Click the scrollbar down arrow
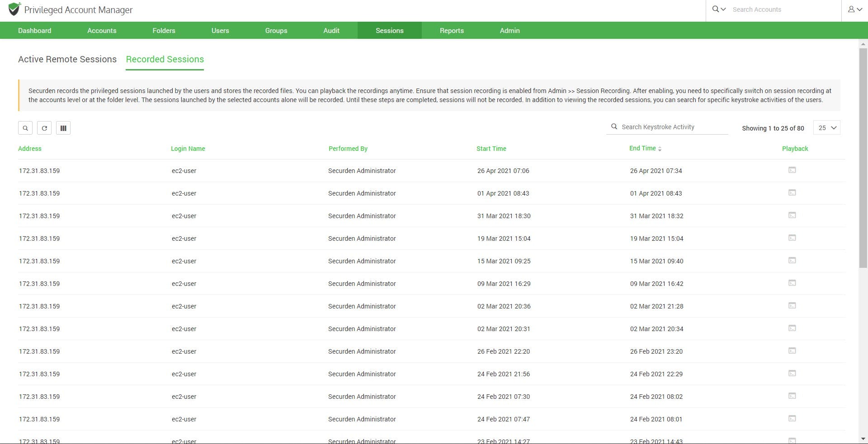This screenshot has height=444, width=868. [x=863, y=439]
